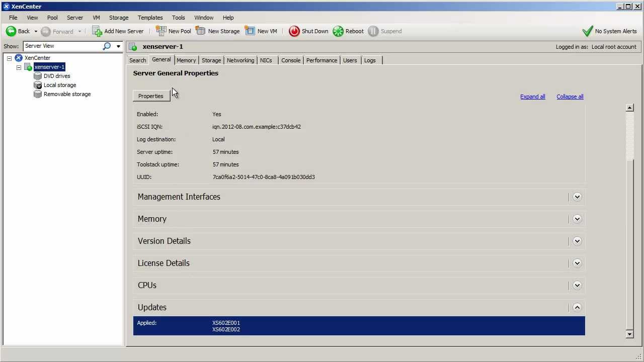Open the Show view dropdown arrow
644x362 pixels.
tap(118, 46)
